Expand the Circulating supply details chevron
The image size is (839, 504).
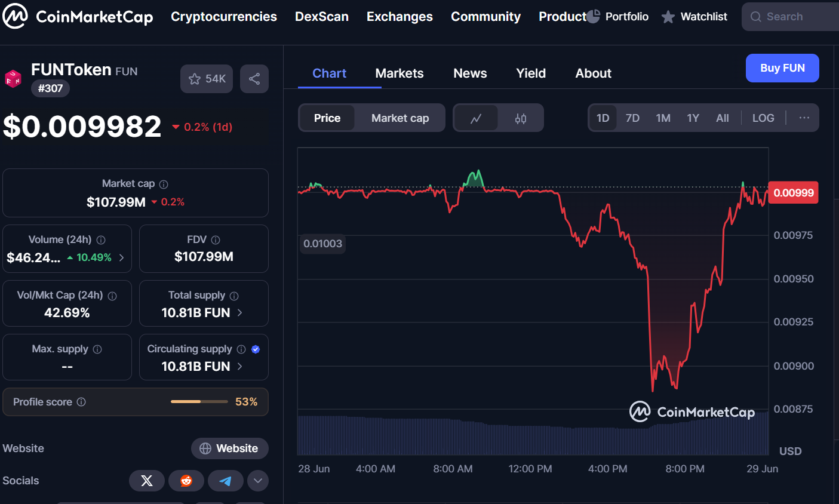click(x=240, y=366)
